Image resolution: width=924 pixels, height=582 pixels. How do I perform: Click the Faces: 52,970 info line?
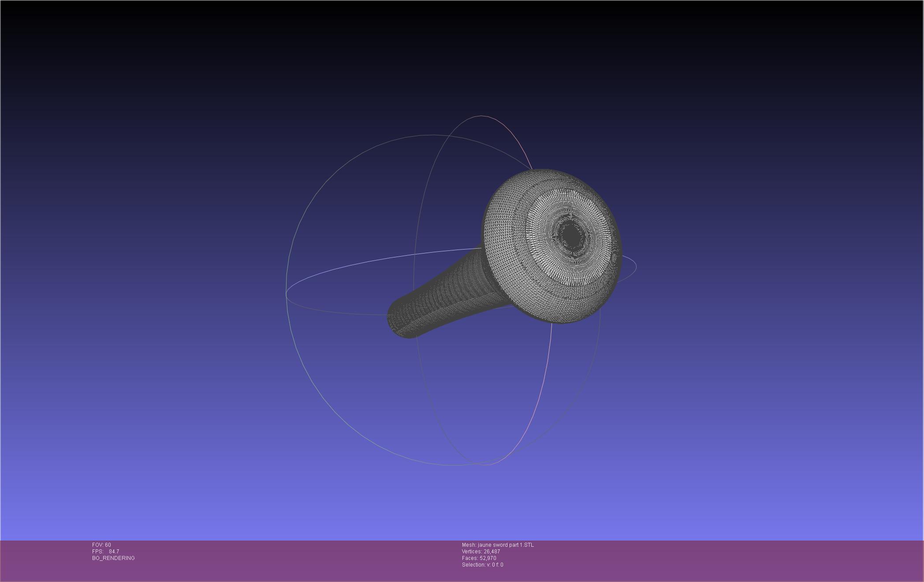[x=479, y=558]
